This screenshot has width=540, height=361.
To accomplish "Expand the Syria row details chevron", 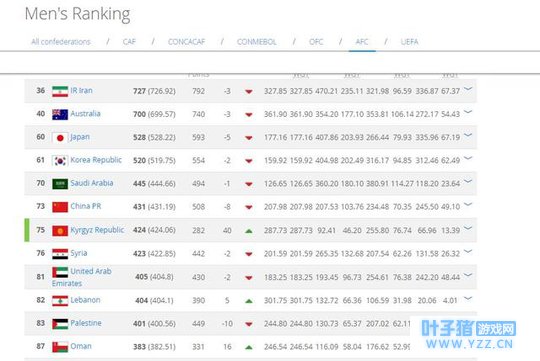I will click(468, 251).
